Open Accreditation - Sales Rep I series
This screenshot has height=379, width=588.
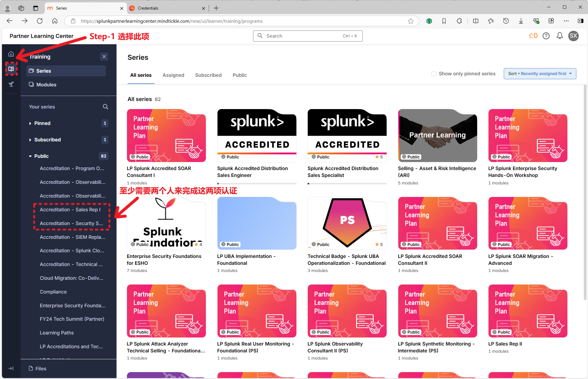[x=70, y=210]
